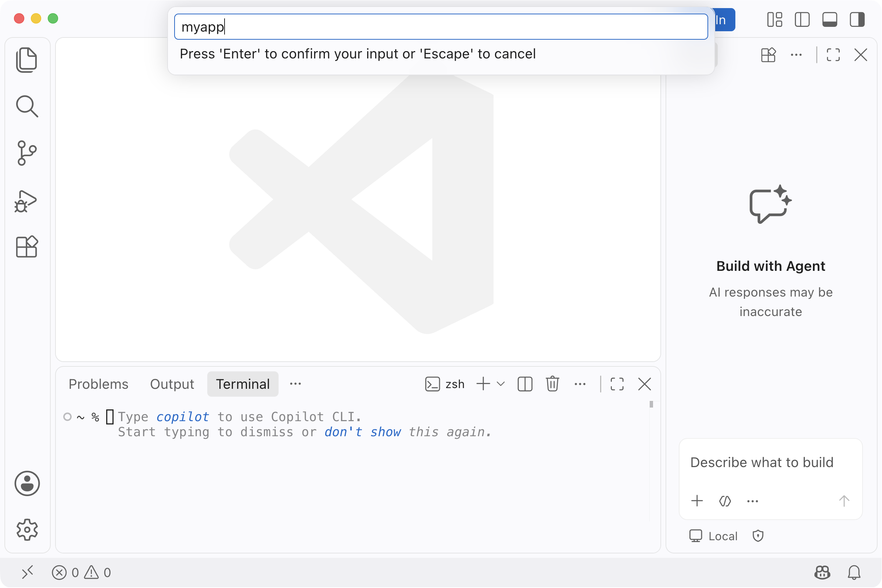Add context with chat plus button
This screenshot has width=882, height=588.
click(697, 501)
